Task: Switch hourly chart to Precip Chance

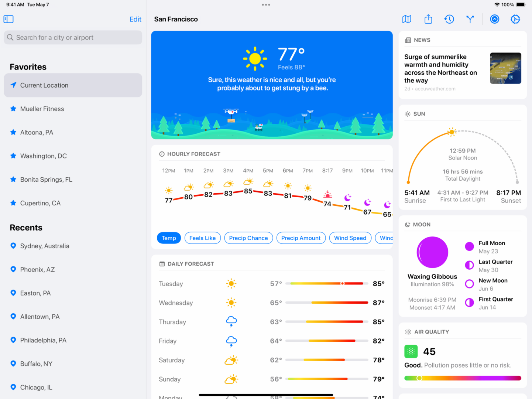Action: click(248, 238)
